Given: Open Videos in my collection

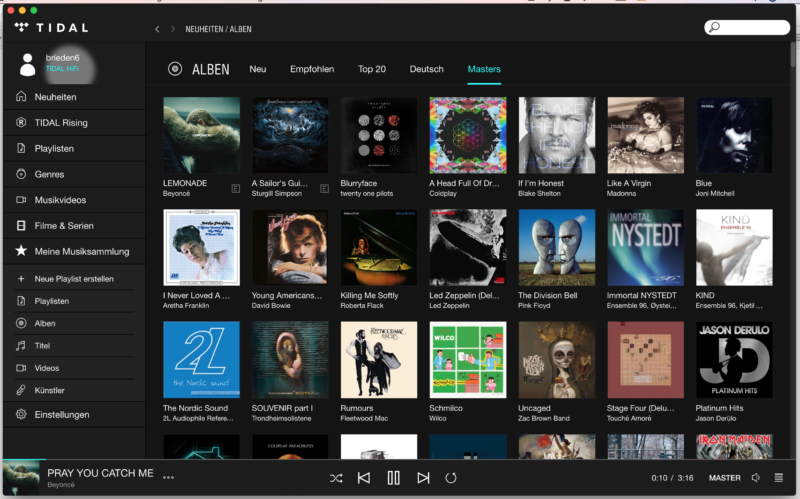Looking at the screenshot, I should pos(74,368).
